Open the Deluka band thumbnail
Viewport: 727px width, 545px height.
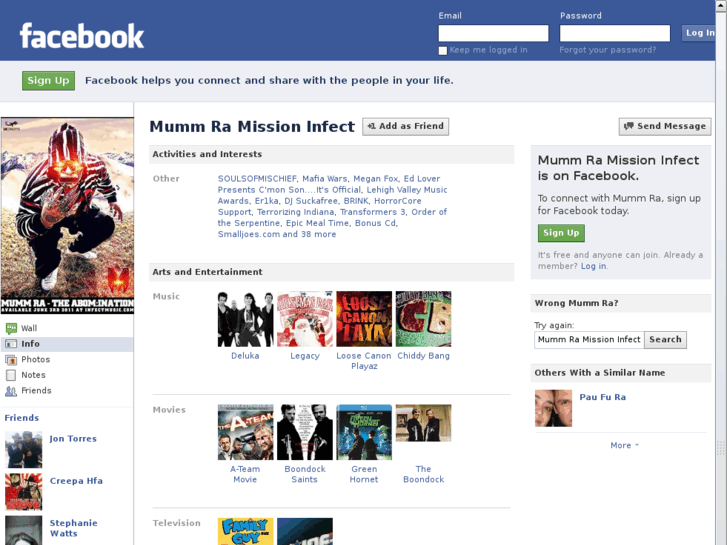click(245, 319)
